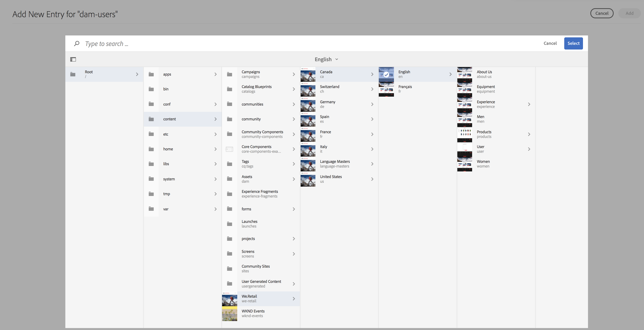This screenshot has width=644, height=330.
Task: Click the Core Components page icon
Action: [x=229, y=149]
